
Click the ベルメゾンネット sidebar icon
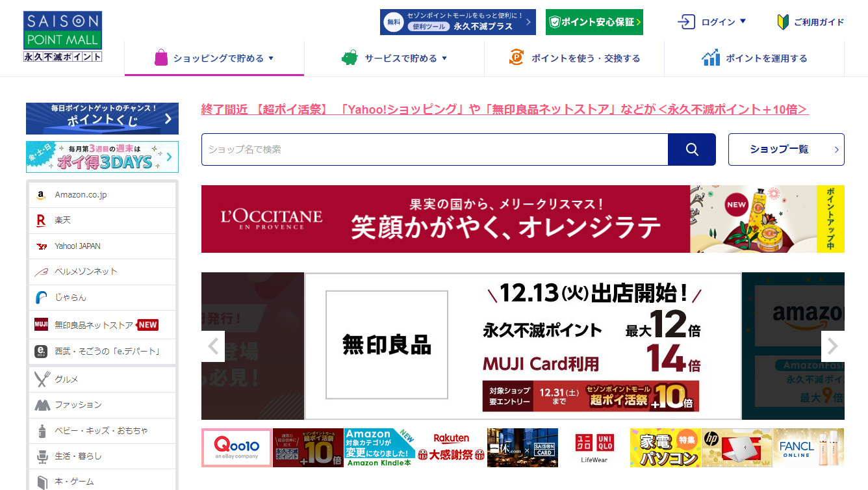[41, 272]
